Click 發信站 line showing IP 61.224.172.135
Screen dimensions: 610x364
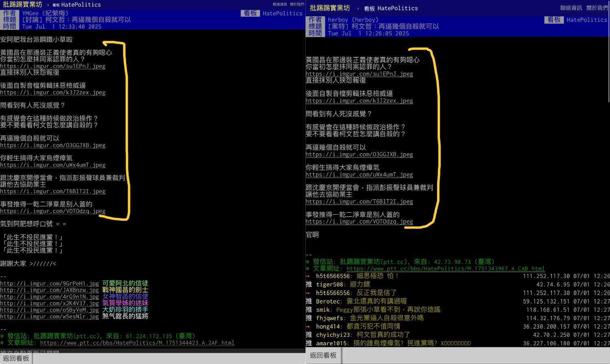pyautogui.click(x=98, y=336)
